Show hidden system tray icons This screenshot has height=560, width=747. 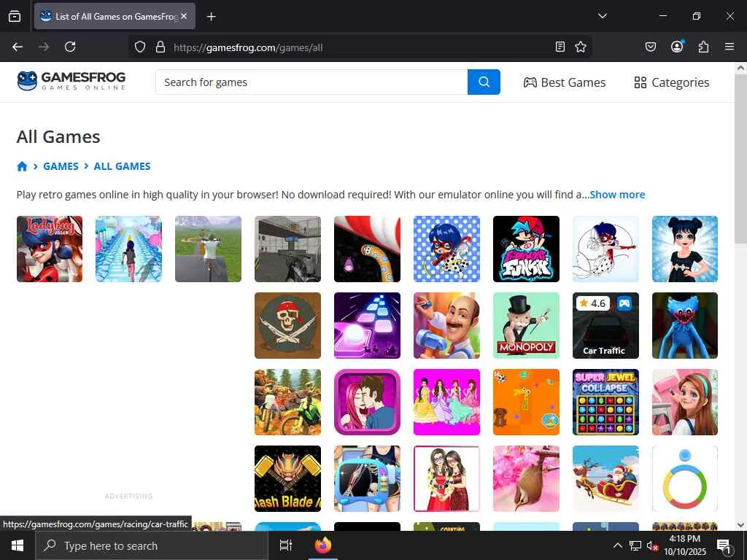pos(617,545)
